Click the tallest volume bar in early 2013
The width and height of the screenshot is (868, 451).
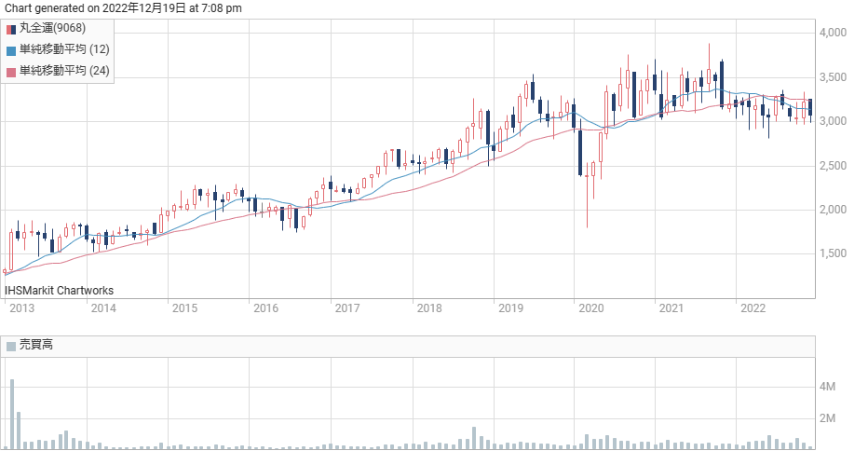click(x=11, y=414)
